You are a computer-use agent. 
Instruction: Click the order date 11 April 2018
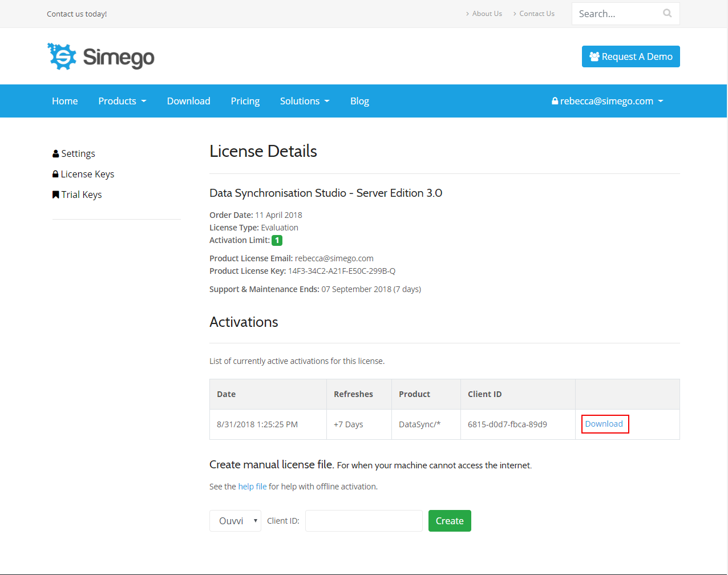(278, 215)
